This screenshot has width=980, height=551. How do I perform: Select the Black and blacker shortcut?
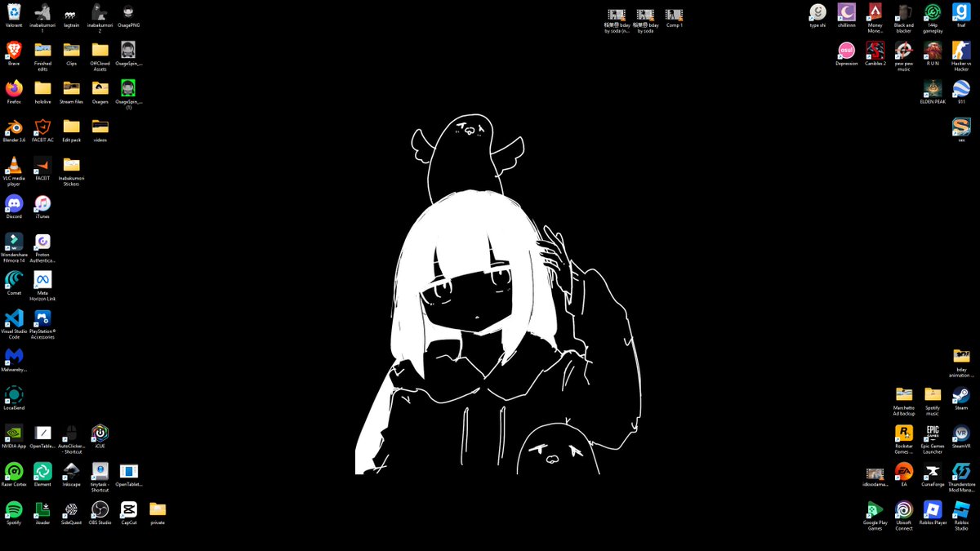[903, 12]
